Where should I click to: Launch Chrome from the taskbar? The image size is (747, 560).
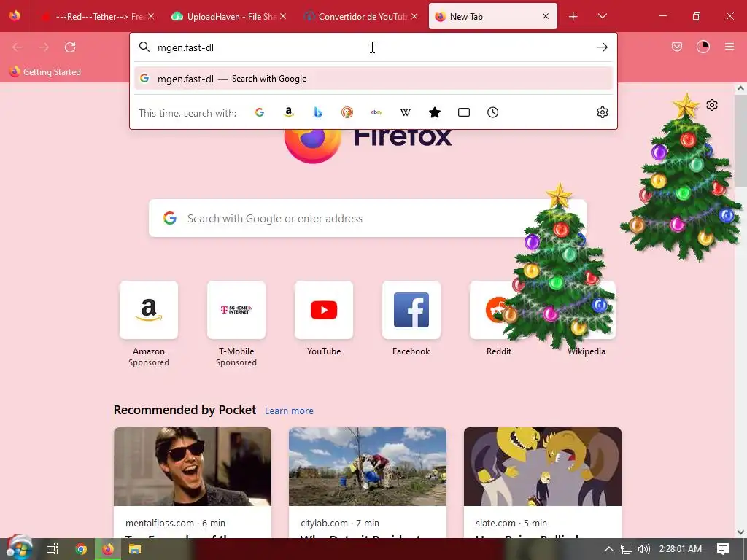coord(81,549)
